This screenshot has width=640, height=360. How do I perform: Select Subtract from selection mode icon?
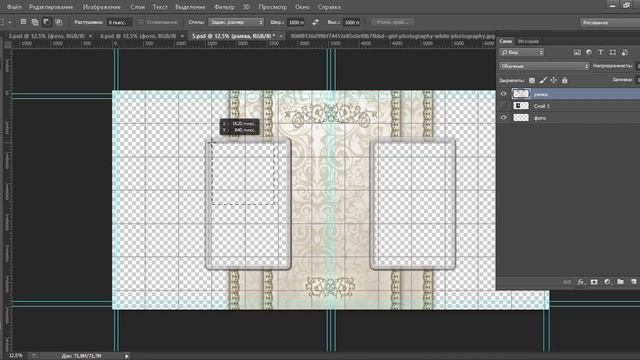click(x=47, y=22)
